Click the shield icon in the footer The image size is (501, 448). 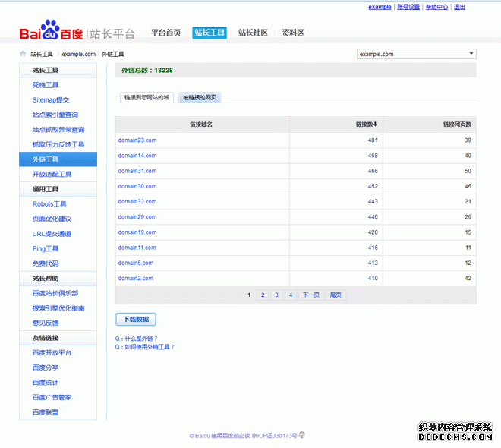click(302, 435)
